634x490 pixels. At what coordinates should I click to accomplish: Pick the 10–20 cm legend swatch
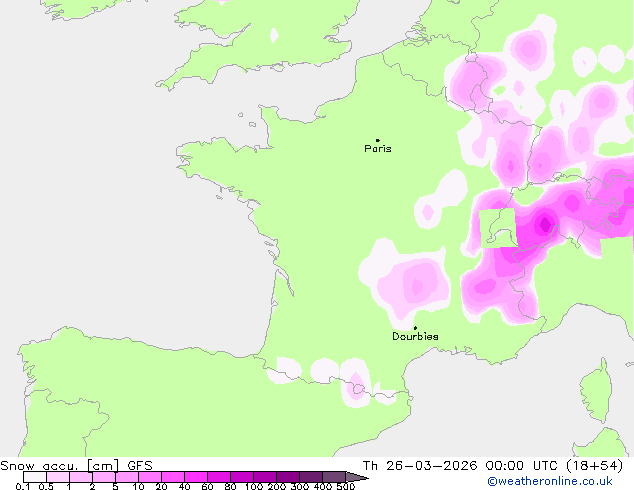[150, 477]
